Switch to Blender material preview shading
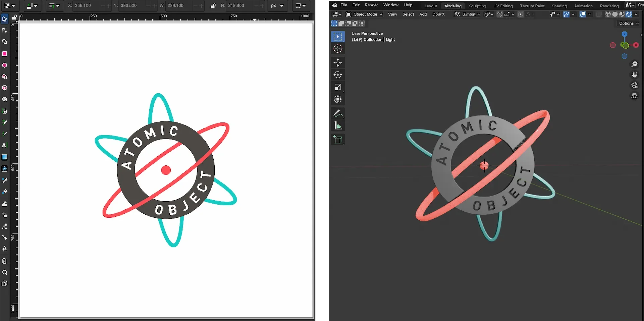 coord(622,14)
